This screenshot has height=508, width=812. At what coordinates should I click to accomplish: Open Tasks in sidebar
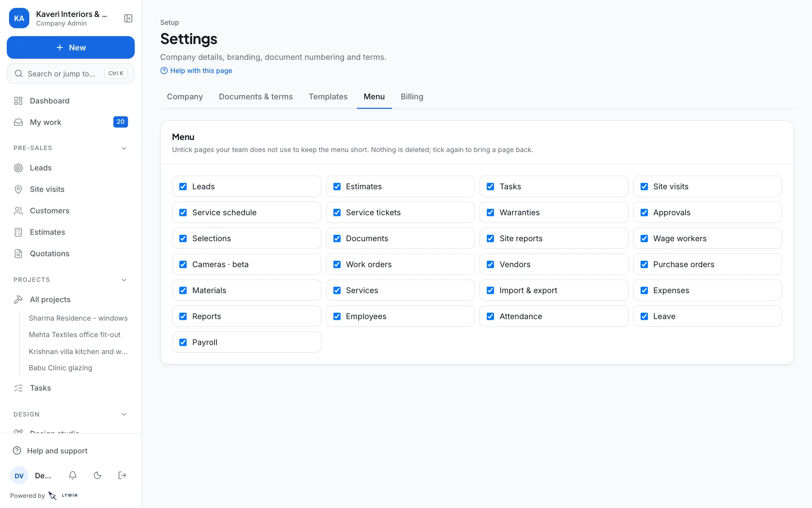(71, 388)
